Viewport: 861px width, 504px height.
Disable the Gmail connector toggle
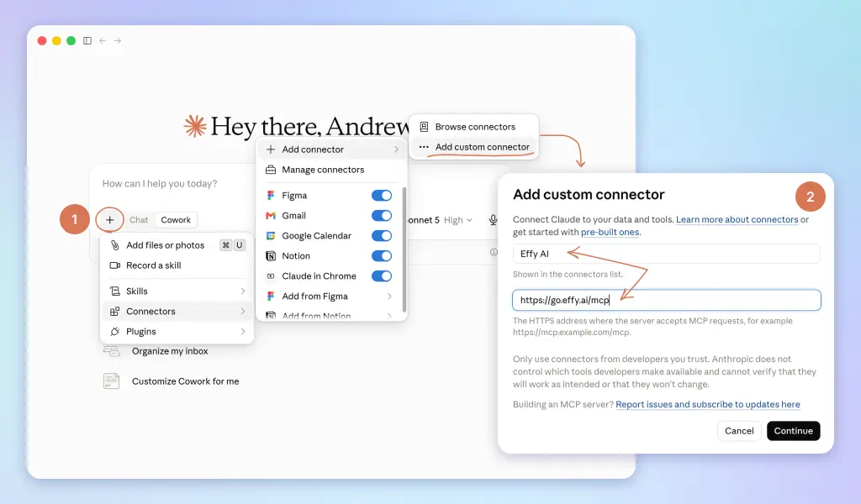click(x=382, y=216)
